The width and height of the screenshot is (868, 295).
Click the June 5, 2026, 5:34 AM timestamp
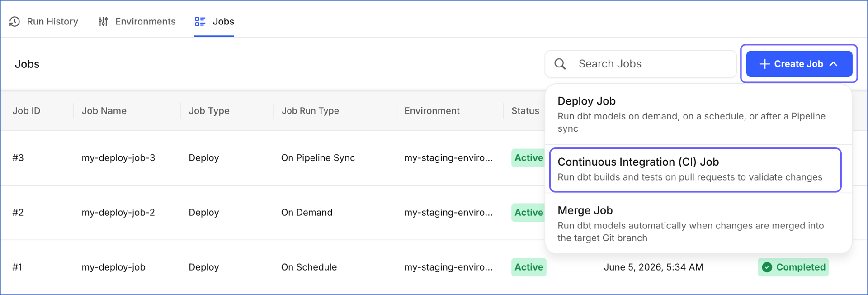[654, 267]
